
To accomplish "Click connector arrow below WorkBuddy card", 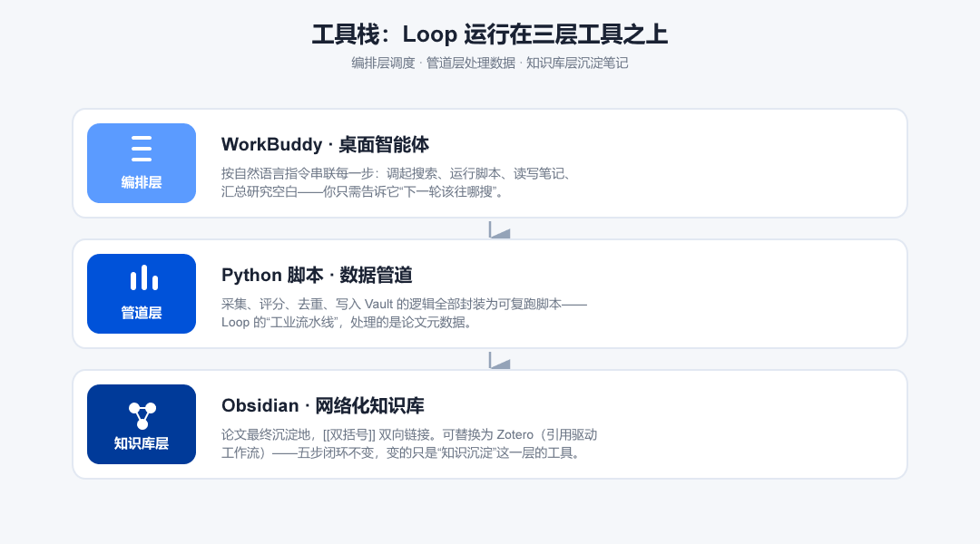I will pyautogui.click(x=499, y=229).
